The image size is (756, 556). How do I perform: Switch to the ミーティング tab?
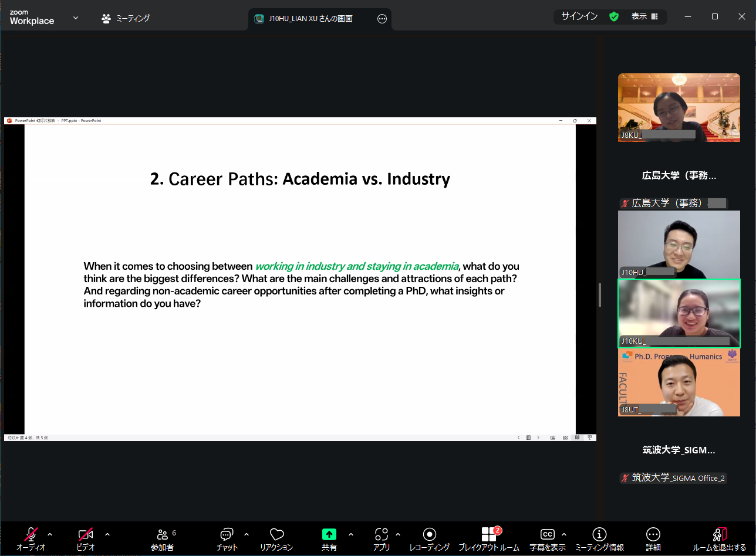click(126, 18)
